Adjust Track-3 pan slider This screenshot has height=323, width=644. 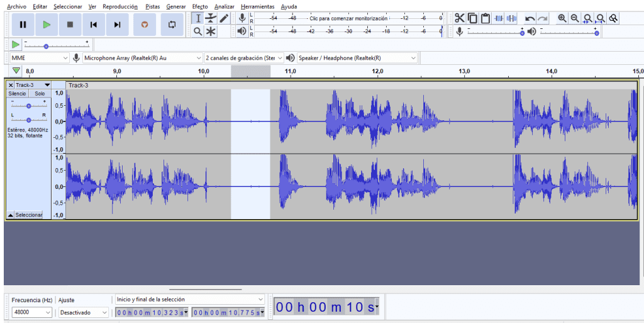coord(28,119)
